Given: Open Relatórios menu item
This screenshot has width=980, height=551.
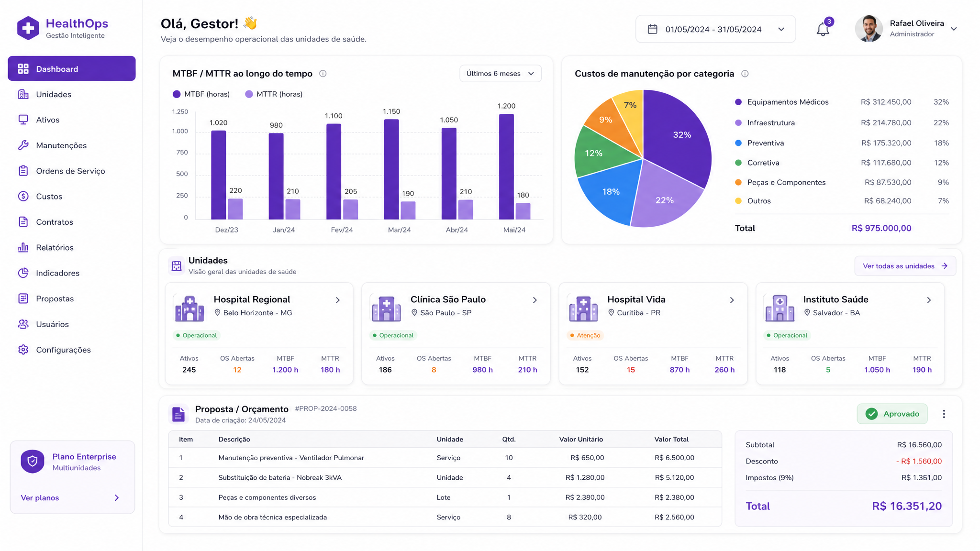Looking at the screenshot, I should [x=72, y=247].
